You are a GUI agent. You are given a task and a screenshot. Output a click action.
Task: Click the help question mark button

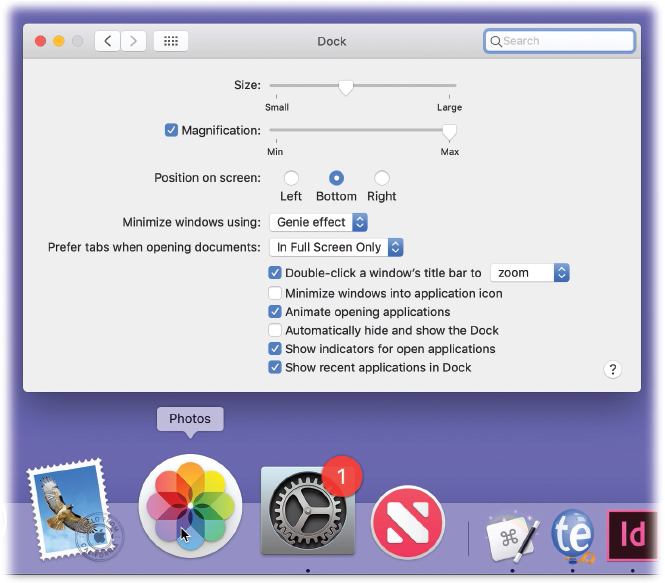click(x=612, y=369)
